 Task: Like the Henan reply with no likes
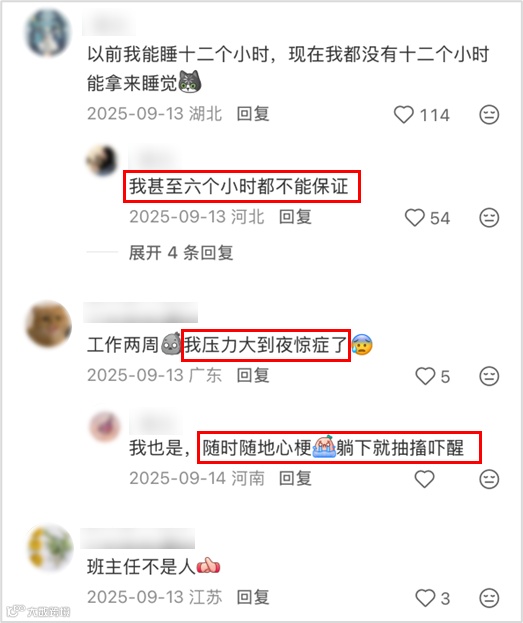424,479
